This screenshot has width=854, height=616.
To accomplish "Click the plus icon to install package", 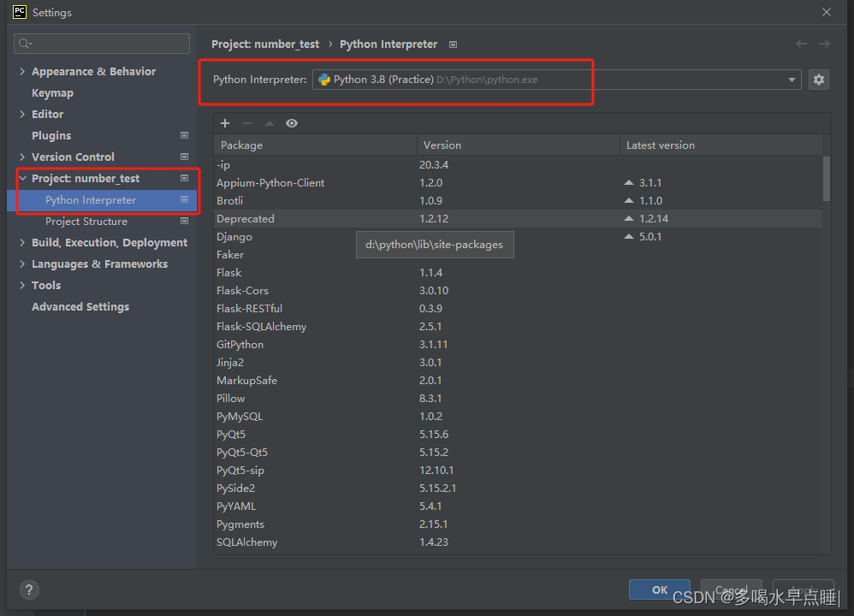I will (225, 123).
